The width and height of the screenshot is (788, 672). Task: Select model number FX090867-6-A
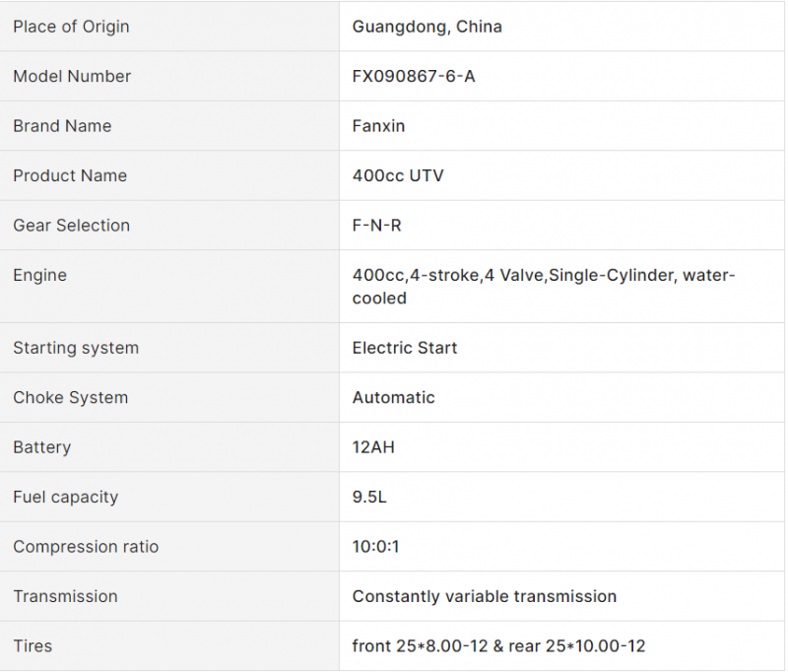413,77
